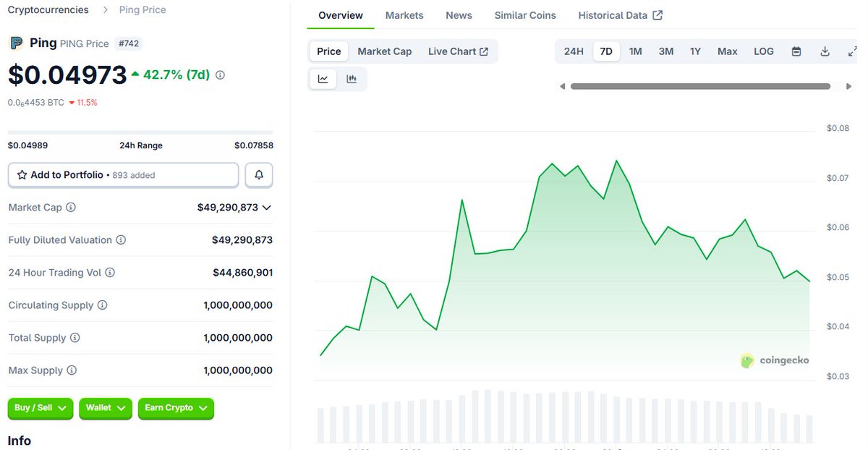Click Max Supply info icon
This screenshot has height=450, width=868.
tap(72, 370)
